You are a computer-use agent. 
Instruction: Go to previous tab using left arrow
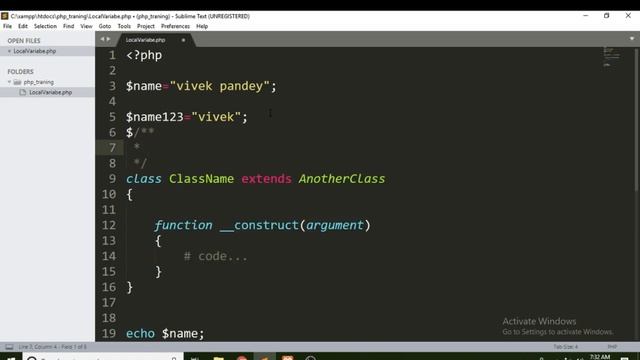click(x=102, y=39)
